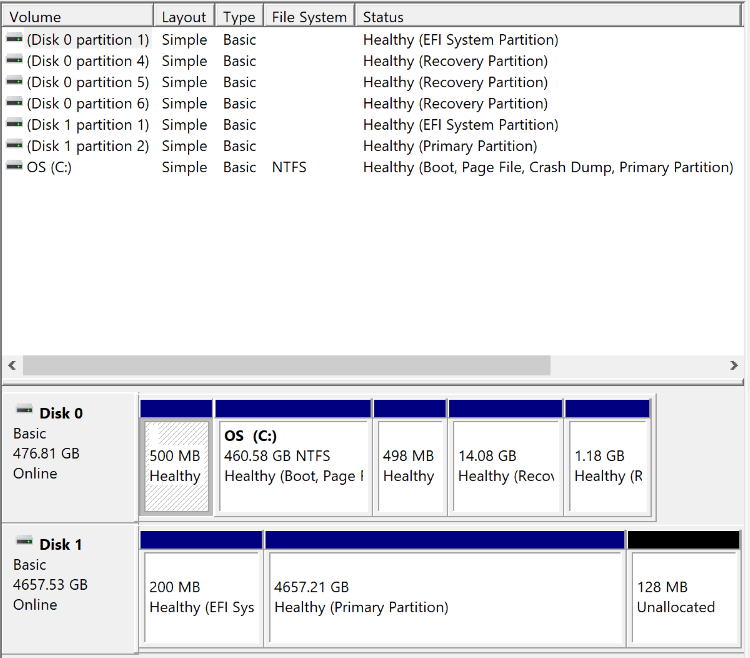Select the OS (C:) 460.58 GB NTFS partition block
Screen dimensions: 750x658
click(292, 466)
